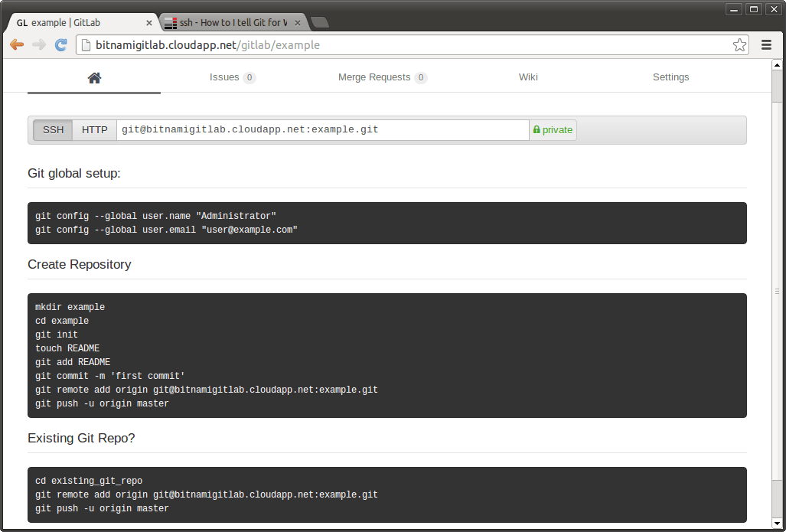Screen dimensions: 786x532
Task: Click the lock icon on the private badge
Action: pos(539,129)
